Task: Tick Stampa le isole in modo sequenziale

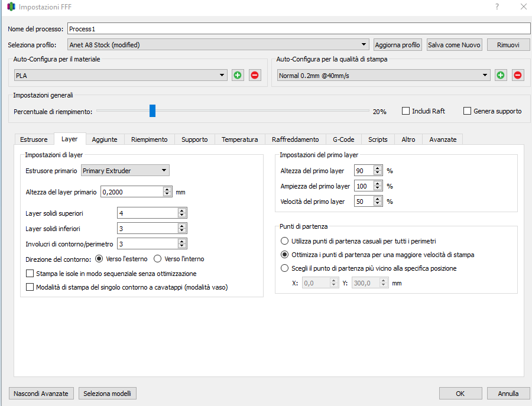Action: [30, 274]
